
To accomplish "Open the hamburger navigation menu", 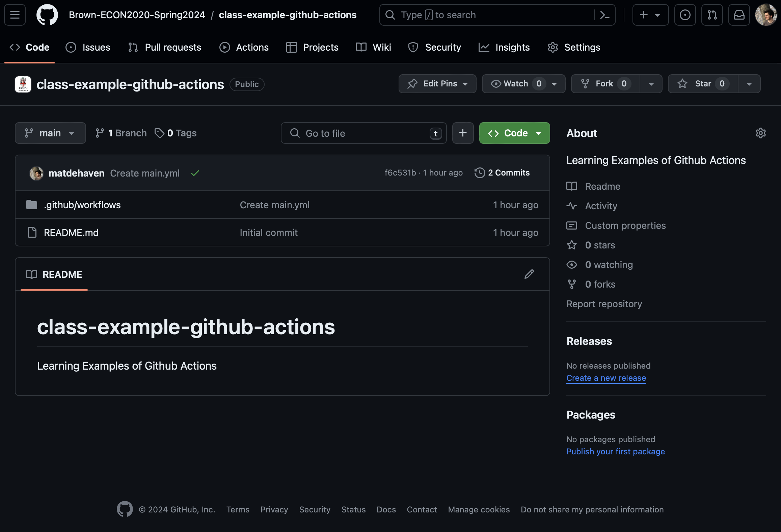I will pos(15,15).
